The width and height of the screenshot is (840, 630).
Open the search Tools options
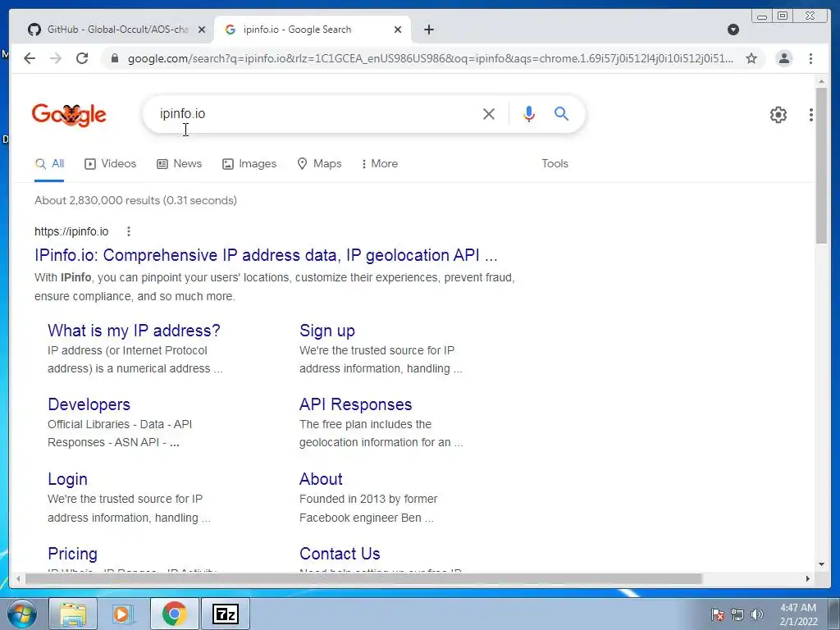pos(555,164)
